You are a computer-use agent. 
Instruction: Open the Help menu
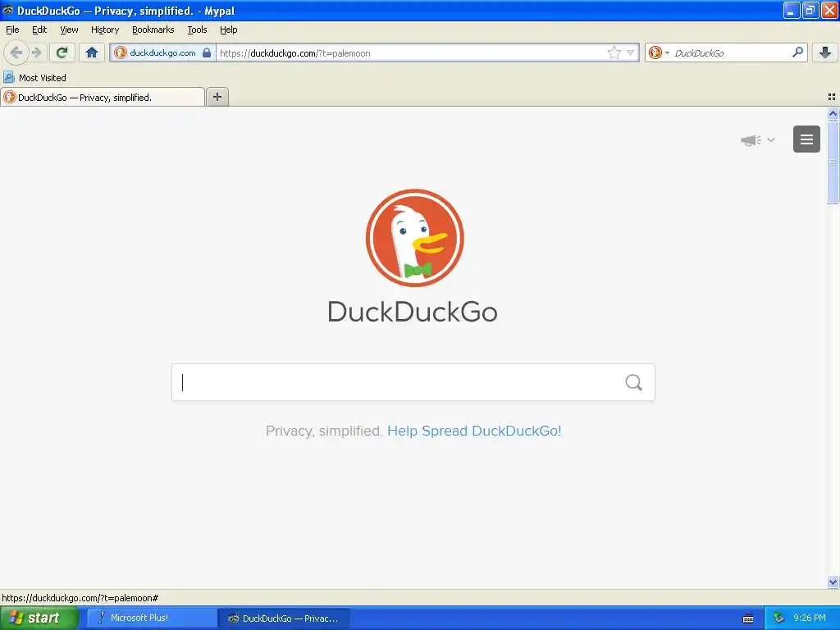(229, 30)
